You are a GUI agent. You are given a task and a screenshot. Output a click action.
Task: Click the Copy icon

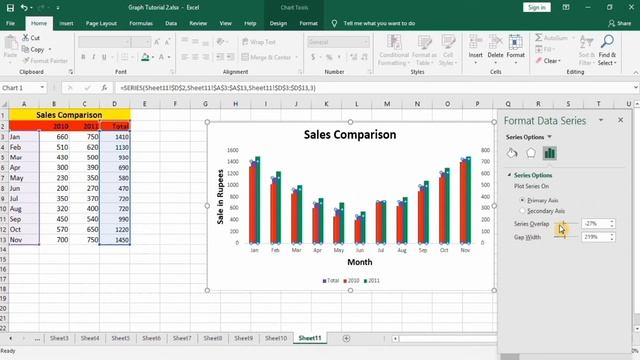[x=25, y=49]
